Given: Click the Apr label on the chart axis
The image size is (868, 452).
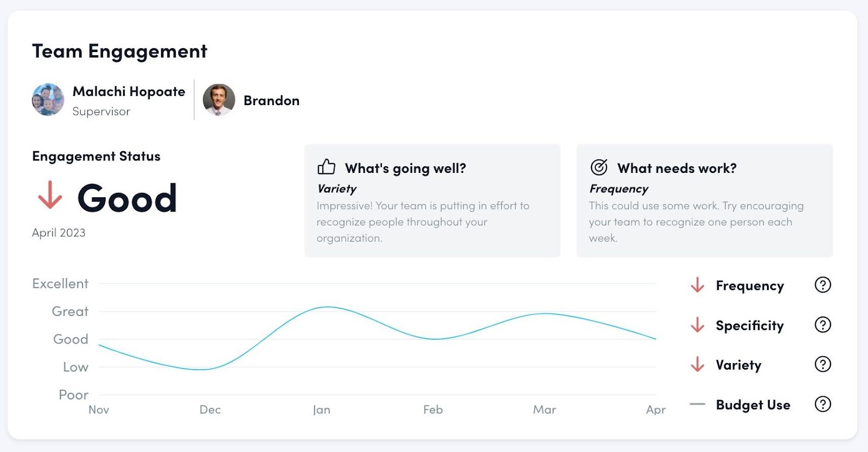Looking at the screenshot, I should point(655,410).
